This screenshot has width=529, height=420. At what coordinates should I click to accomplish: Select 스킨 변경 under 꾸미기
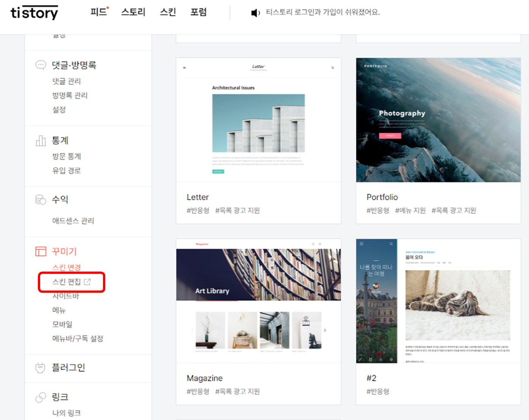(x=67, y=267)
